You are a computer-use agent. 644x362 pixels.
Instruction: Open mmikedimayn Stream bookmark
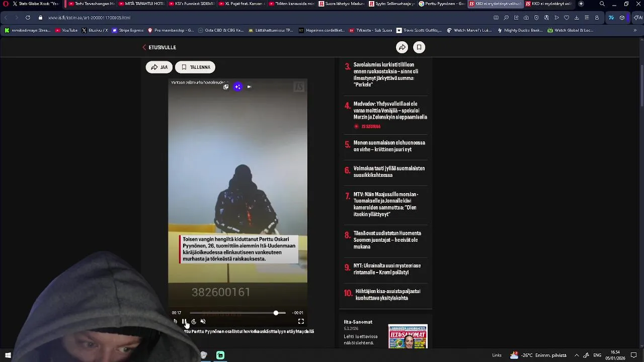(28, 30)
